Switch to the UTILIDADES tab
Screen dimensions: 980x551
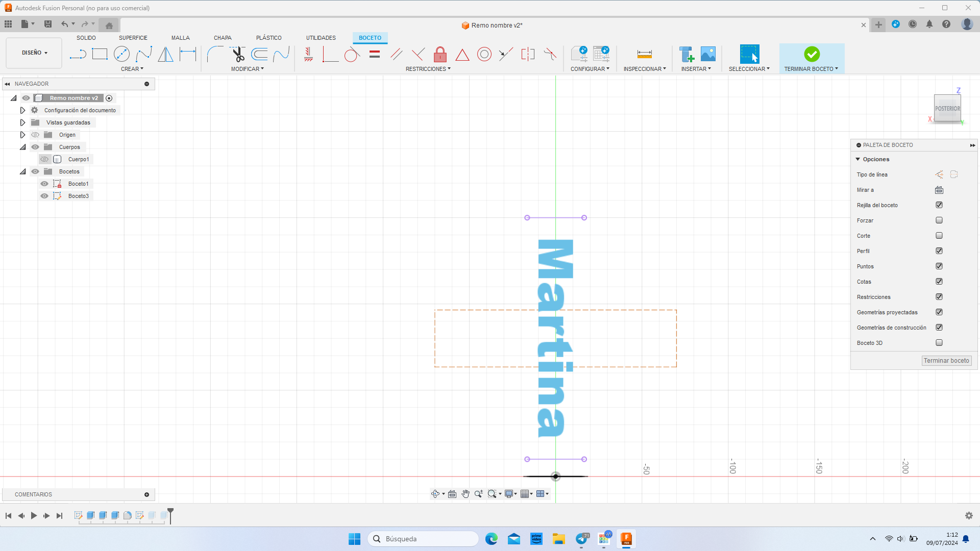[x=321, y=38]
